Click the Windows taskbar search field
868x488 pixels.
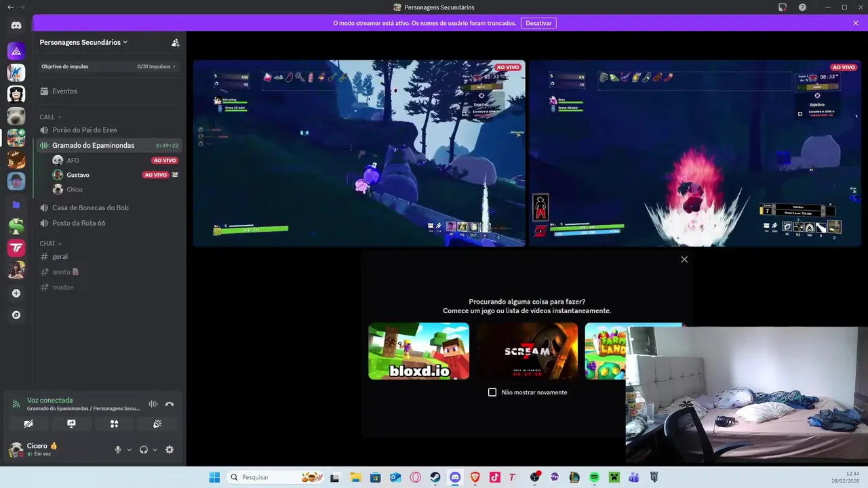pos(273,477)
